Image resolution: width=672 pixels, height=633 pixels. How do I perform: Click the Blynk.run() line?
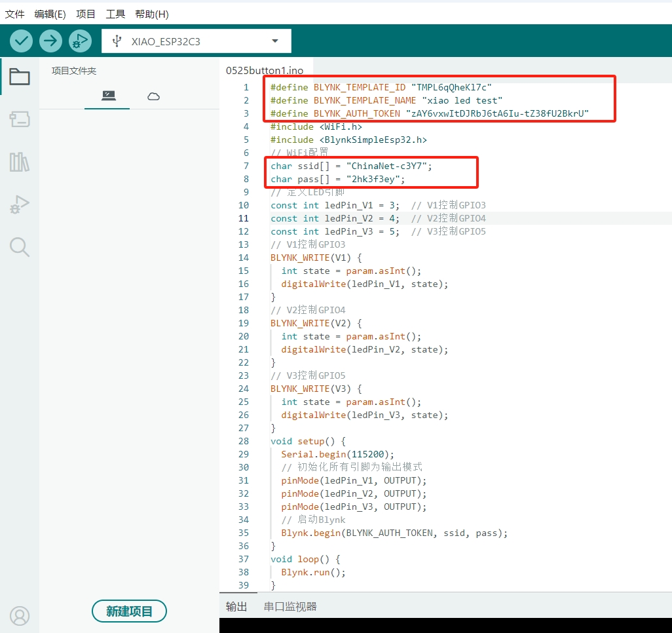[313, 572]
